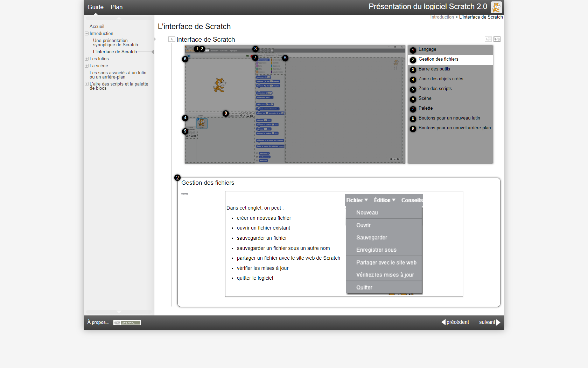Open the Guide tab
Viewport: 588px width, 368px height.
[x=95, y=7]
